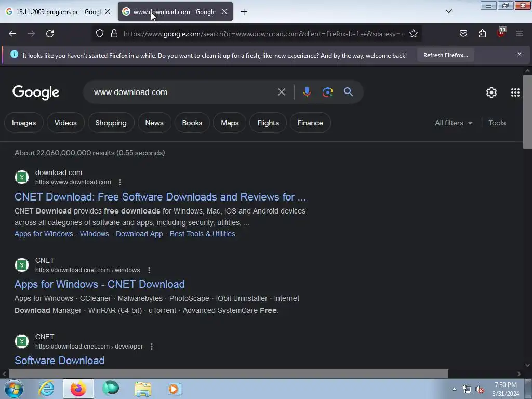The image size is (532, 399).
Task: Click the network tray icon
Action: [467, 390]
